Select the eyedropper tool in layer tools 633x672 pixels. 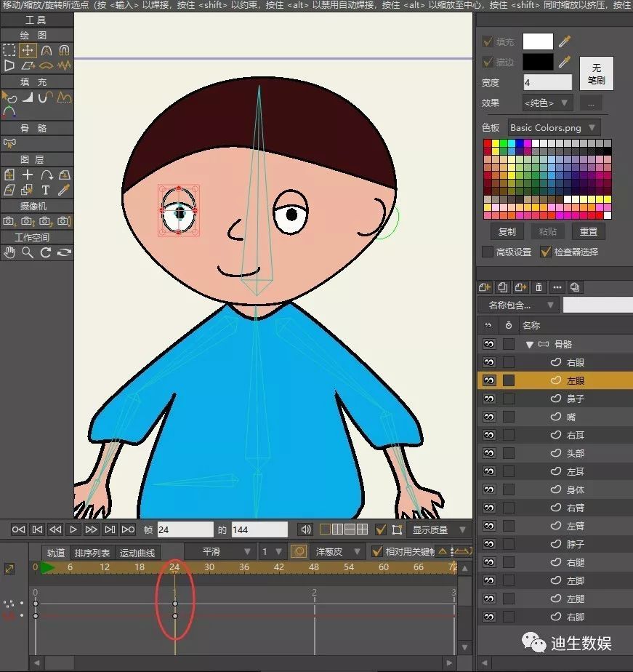64,190
